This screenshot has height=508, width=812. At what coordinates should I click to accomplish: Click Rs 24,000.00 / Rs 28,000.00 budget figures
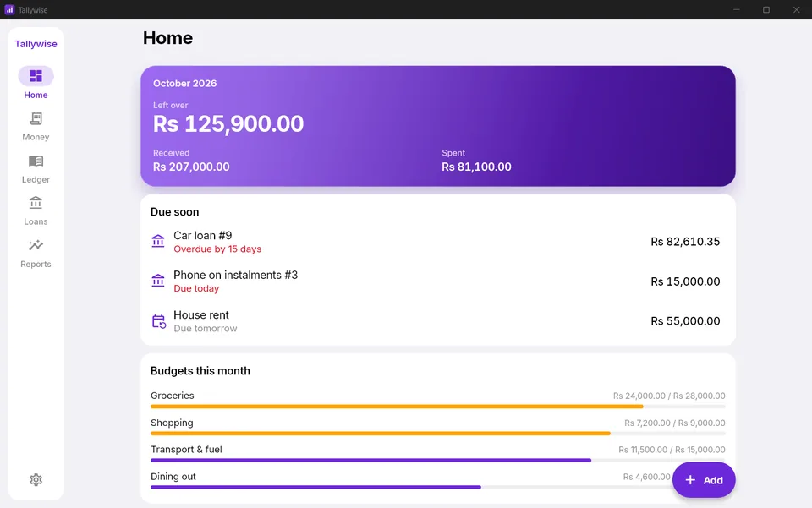669,396
